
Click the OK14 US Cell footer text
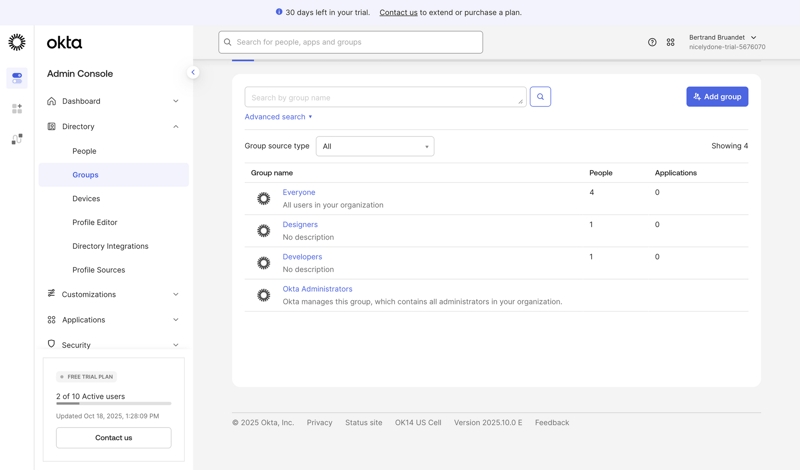point(418,423)
